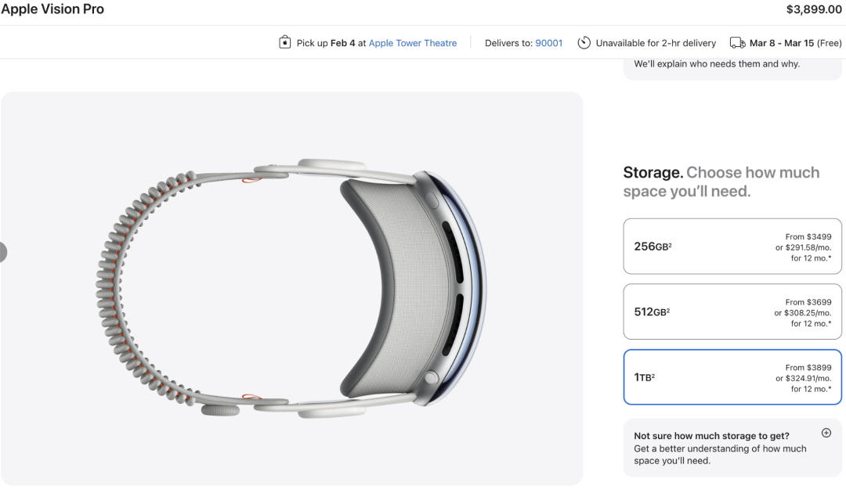Viewport: 846px width, 504px height.
Task: Change delivery ZIP code 90001
Action: coord(549,43)
